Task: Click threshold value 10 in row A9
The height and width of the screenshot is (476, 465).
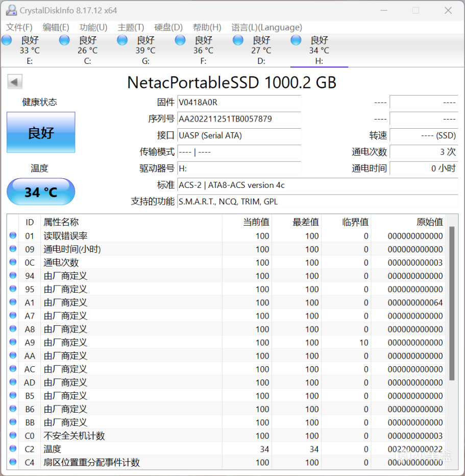Action: coord(364,343)
